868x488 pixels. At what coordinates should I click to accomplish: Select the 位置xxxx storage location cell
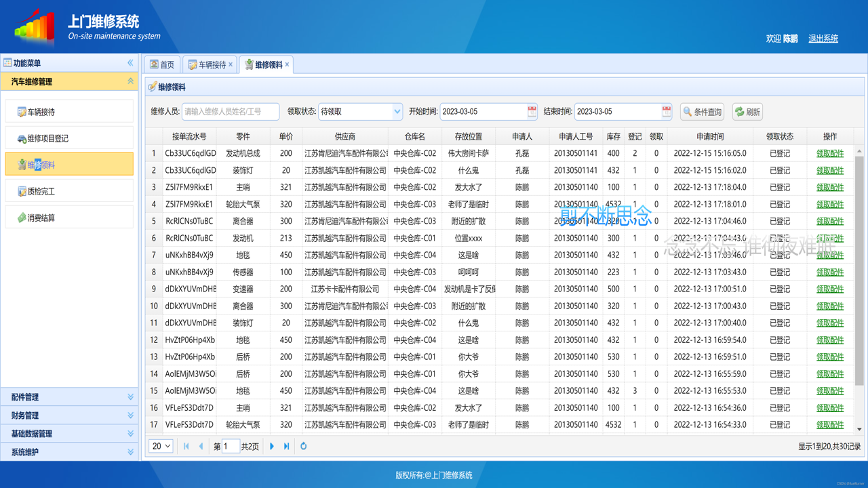468,239
